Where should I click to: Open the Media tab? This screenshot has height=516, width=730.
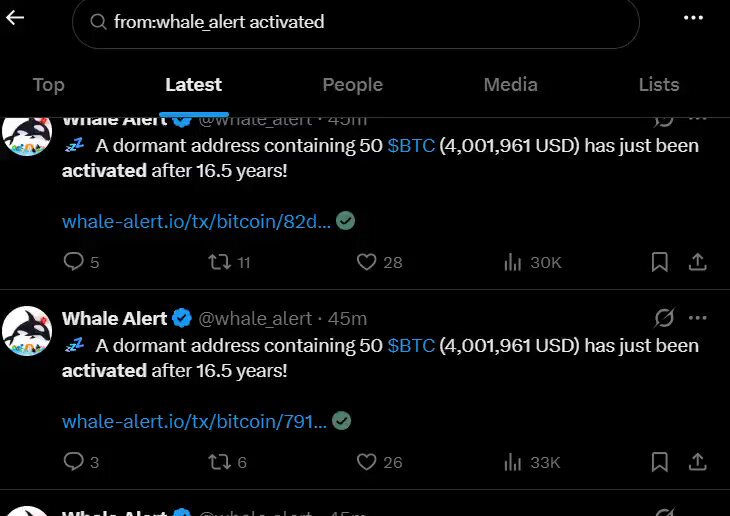[x=510, y=85]
